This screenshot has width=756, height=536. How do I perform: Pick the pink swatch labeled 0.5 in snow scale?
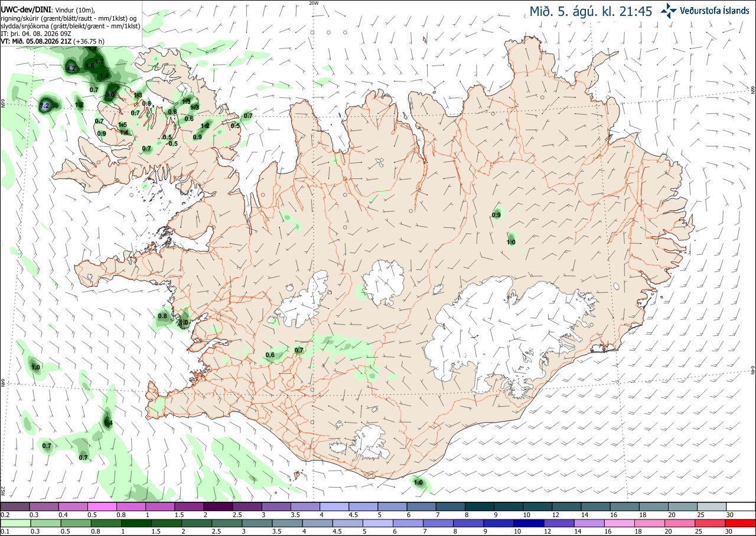102,506
